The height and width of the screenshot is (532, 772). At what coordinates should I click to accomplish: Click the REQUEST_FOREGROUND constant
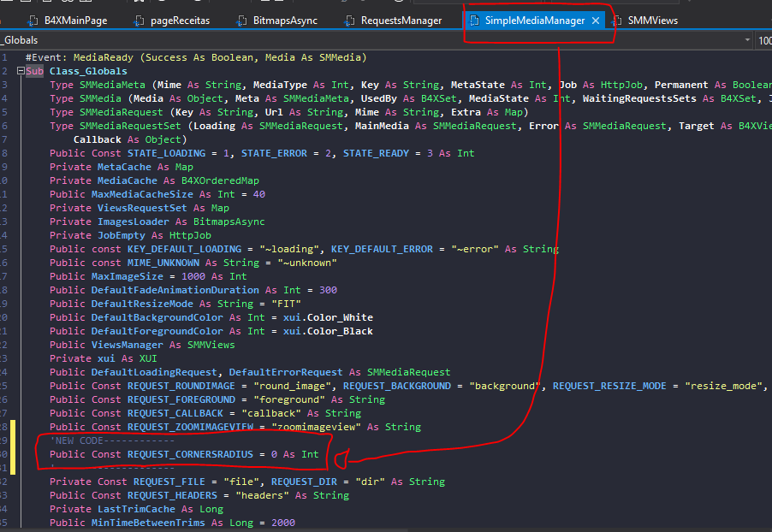[181, 399]
